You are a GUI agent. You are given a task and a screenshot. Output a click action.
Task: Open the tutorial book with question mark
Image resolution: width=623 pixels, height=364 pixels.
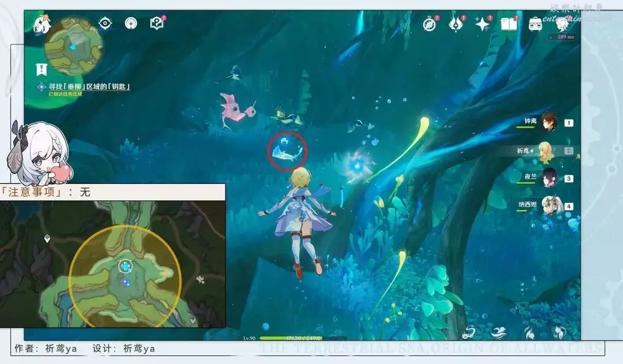pyautogui.click(x=157, y=23)
